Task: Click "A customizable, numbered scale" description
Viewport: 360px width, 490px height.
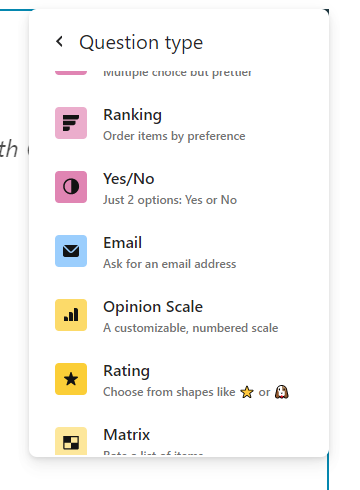Action: click(191, 328)
